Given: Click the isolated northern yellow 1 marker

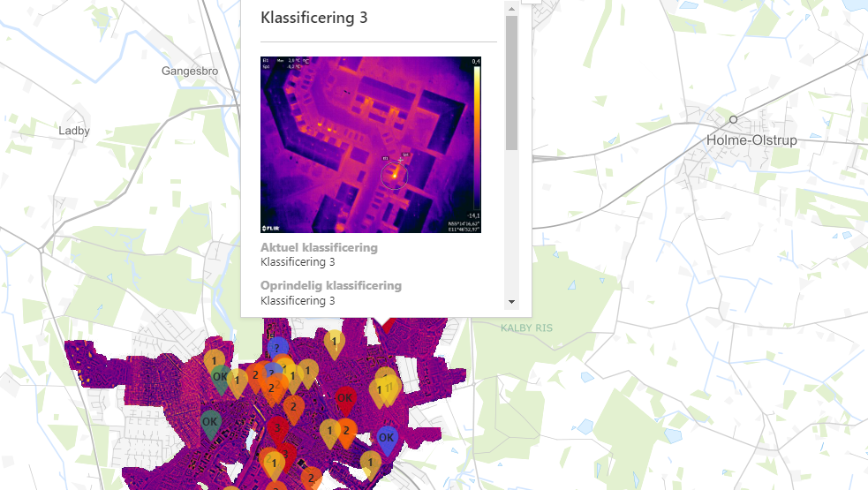Looking at the screenshot, I should click(334, 341).
